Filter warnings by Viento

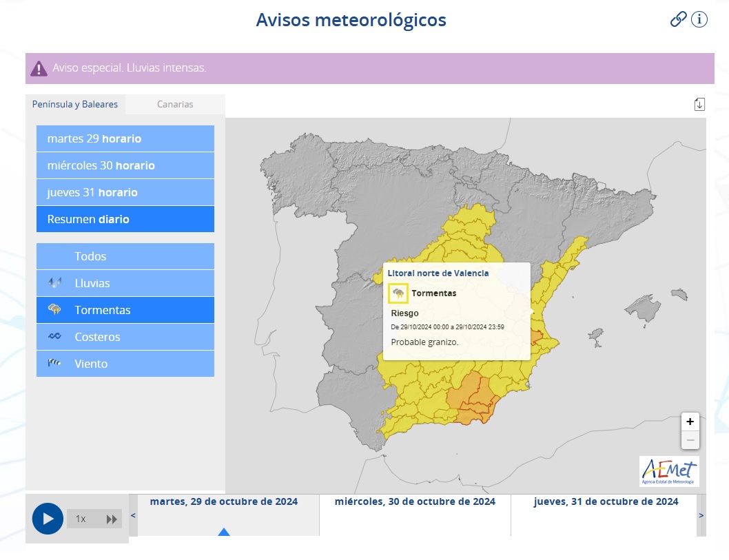click(125, 364)
